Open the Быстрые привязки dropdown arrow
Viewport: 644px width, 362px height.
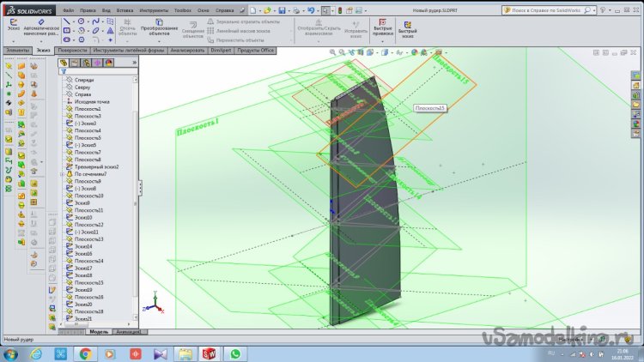click(x=385, y=43)
